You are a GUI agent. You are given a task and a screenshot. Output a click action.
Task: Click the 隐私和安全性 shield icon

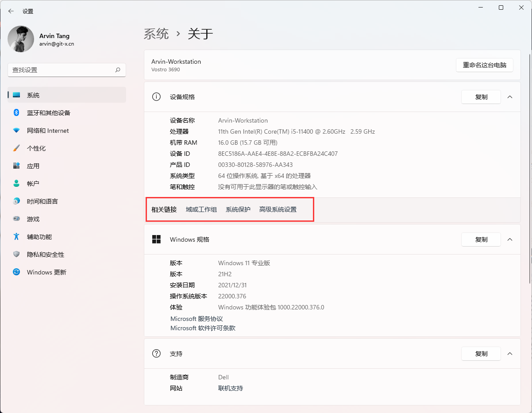pyautogui.click(x=16, y=255)
